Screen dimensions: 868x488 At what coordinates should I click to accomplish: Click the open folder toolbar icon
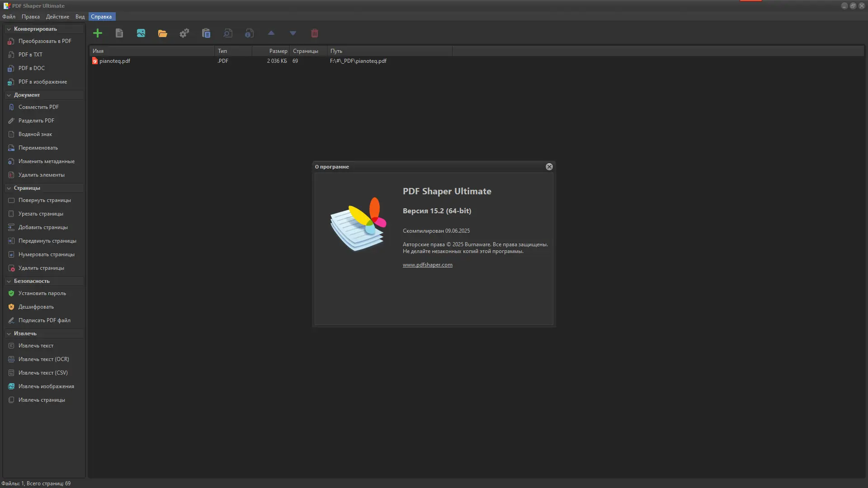[x=162, y=33]
